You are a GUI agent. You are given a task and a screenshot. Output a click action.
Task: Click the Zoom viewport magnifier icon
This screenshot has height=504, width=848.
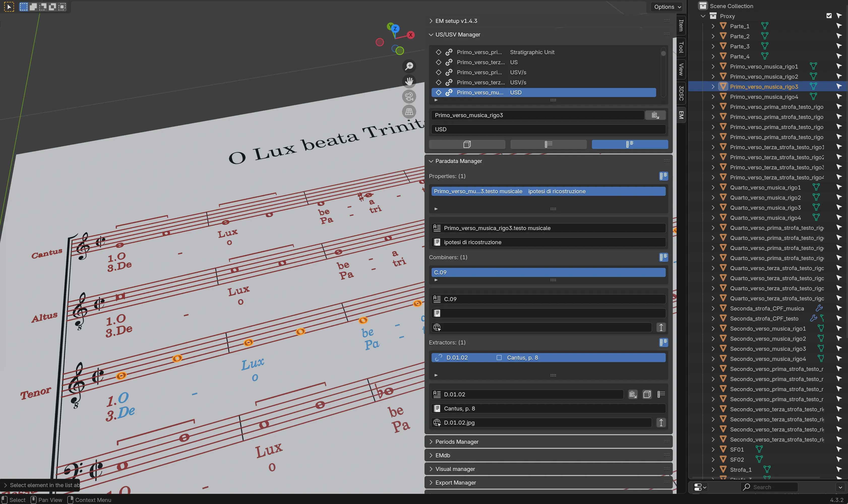click(x=409, y=66)
